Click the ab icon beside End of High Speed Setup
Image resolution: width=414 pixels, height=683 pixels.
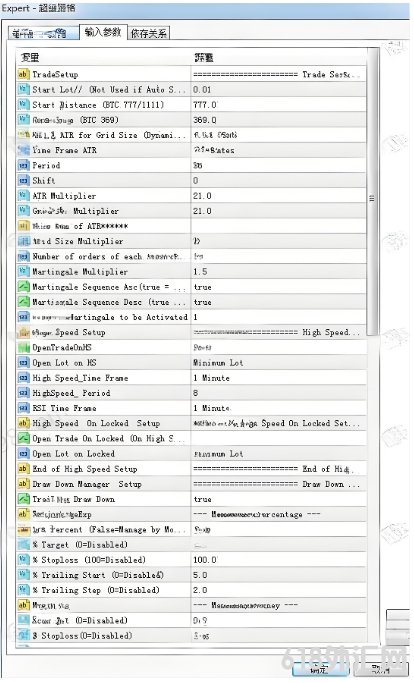point(23,469)
